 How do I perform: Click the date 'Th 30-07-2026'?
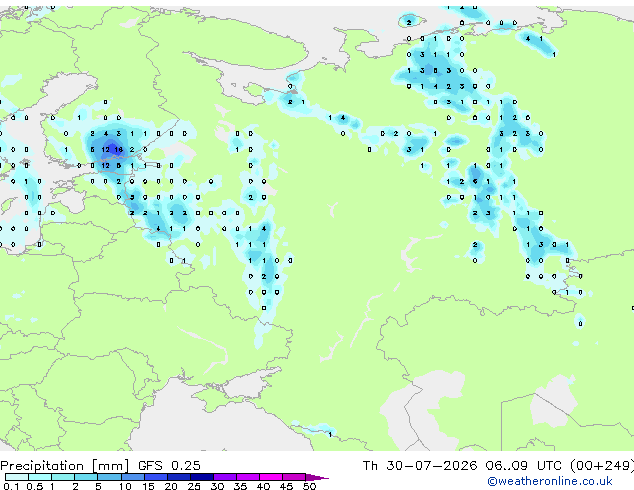420,466
